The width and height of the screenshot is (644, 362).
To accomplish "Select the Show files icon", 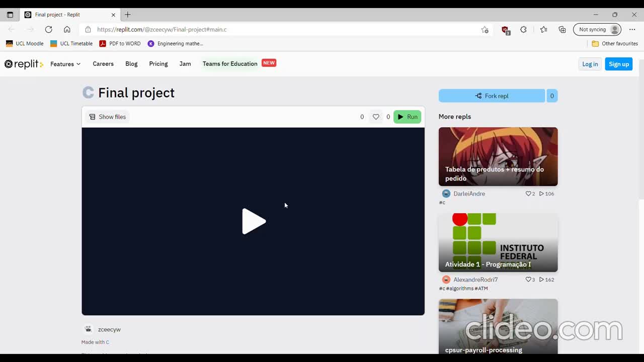I will pyautogui.click(x=93, y=117).
